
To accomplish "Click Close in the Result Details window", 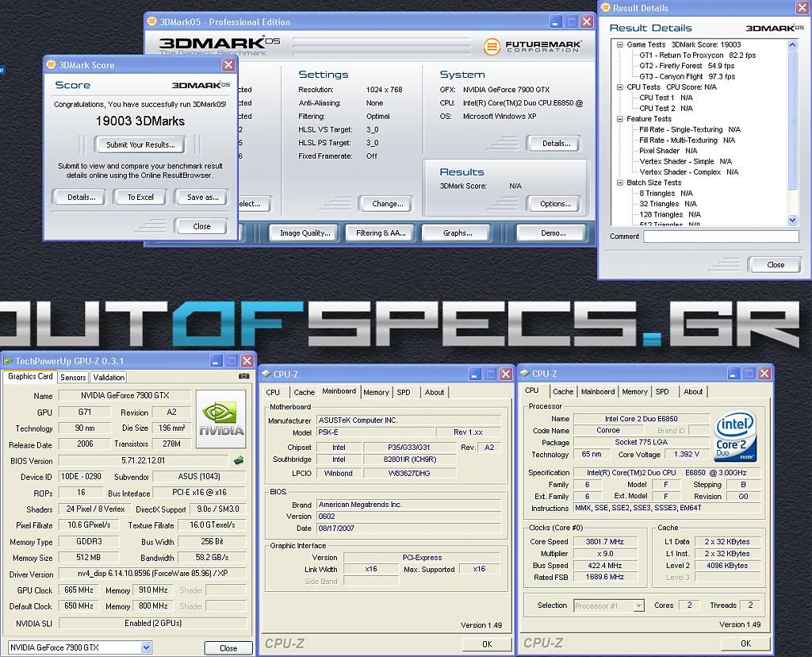I will click(776, 265).
